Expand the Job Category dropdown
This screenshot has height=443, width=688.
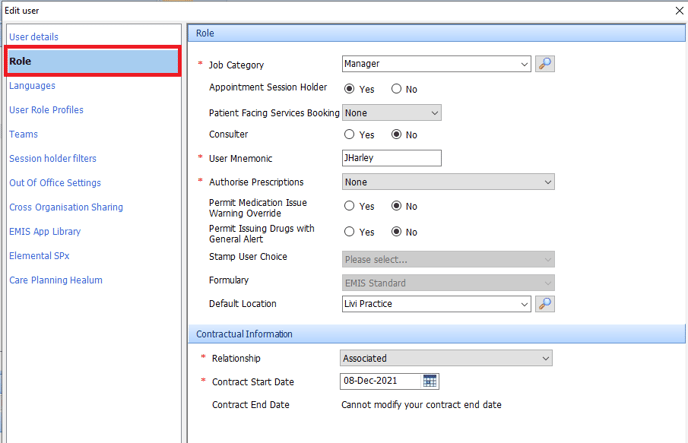point(525,64)
